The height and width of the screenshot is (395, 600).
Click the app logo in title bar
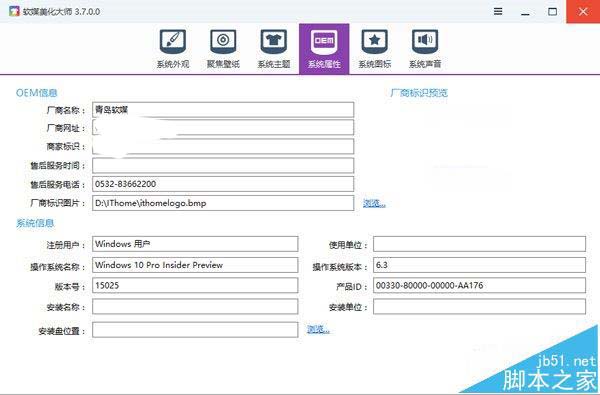coord(14,11)
